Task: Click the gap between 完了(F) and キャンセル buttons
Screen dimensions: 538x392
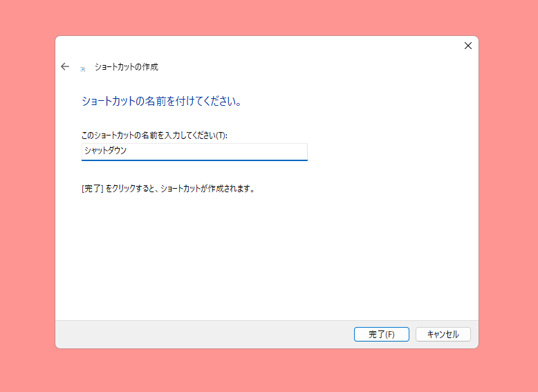Action: pyautogui.click(x=412, y=334)
